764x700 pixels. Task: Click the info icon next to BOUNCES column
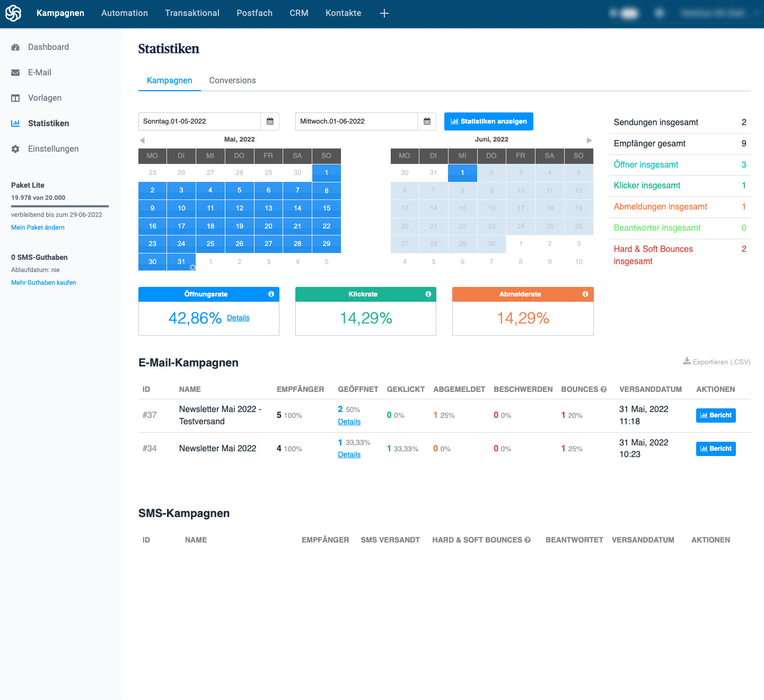[x=604, y=389]
